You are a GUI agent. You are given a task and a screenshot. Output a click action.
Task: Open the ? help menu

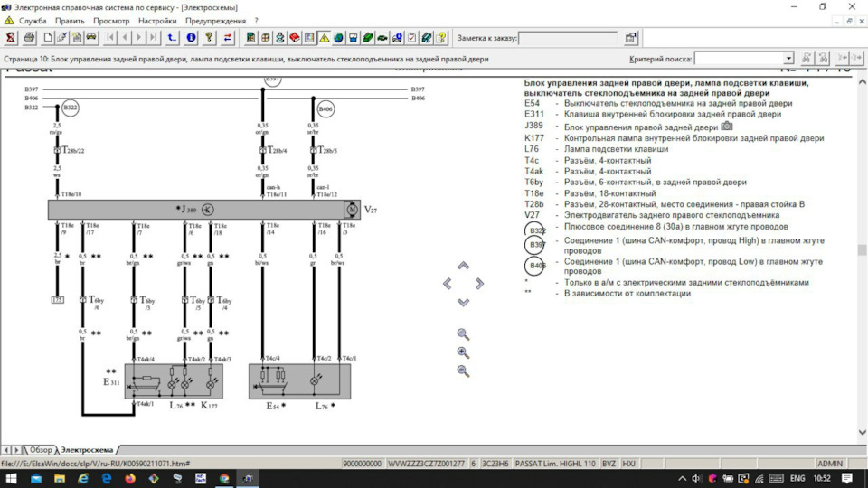point(256,21)
